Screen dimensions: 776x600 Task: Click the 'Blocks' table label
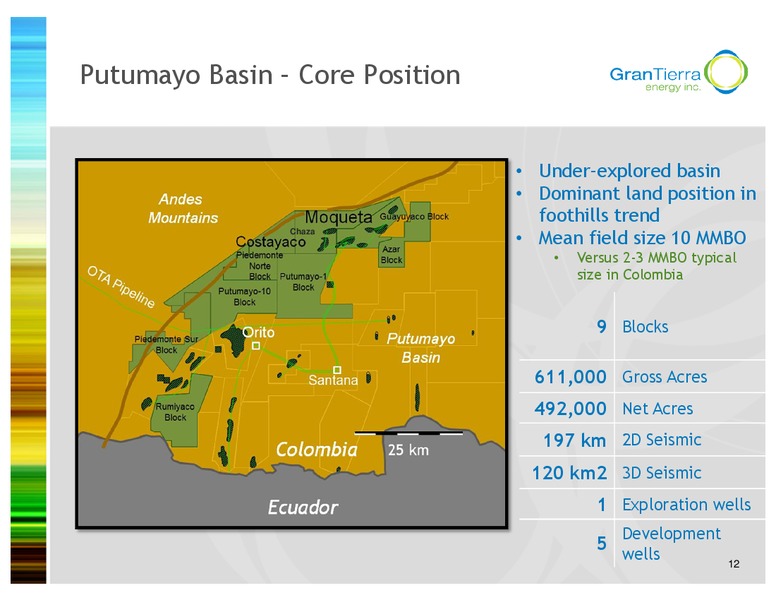pos(645,327)
